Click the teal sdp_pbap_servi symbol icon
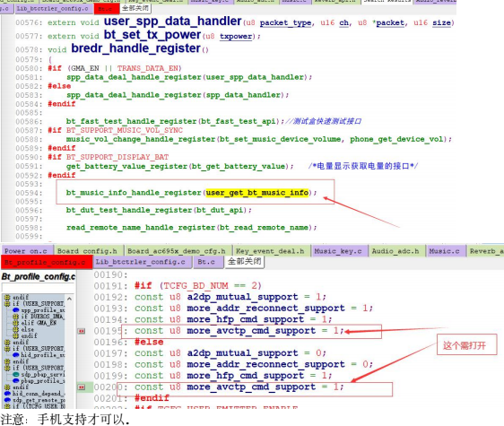This screenshot has height=426, width=504. click(16, 374)
